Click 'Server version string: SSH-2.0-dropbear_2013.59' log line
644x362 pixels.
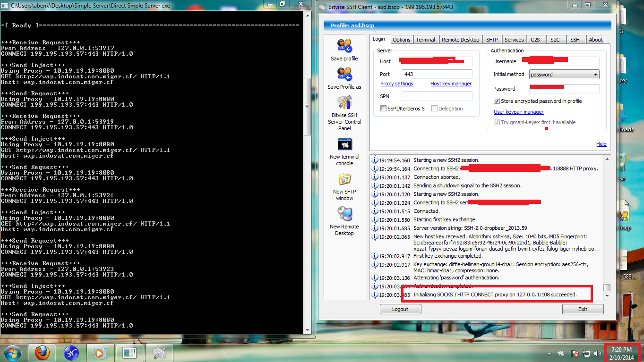[470, 228]
